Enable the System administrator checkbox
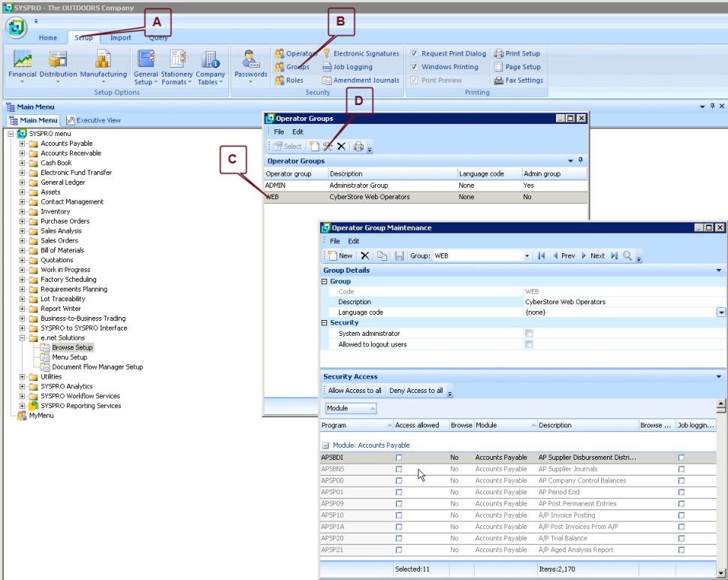 [x=529, y=334]
